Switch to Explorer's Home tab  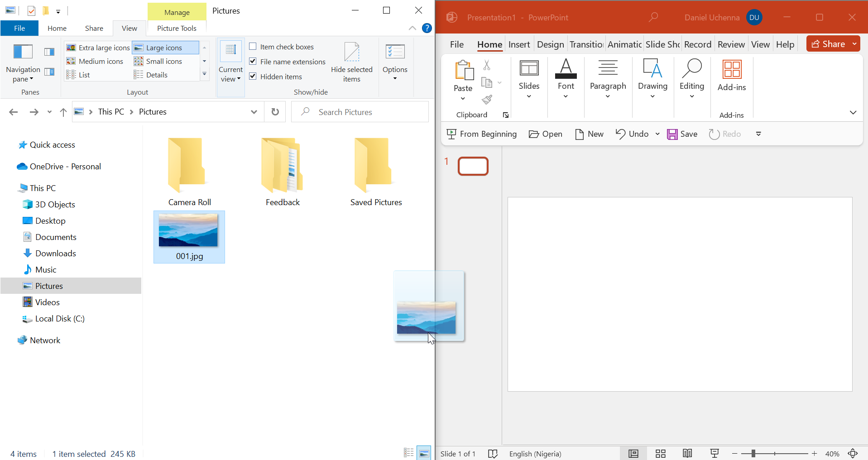(x=57, y=28)
